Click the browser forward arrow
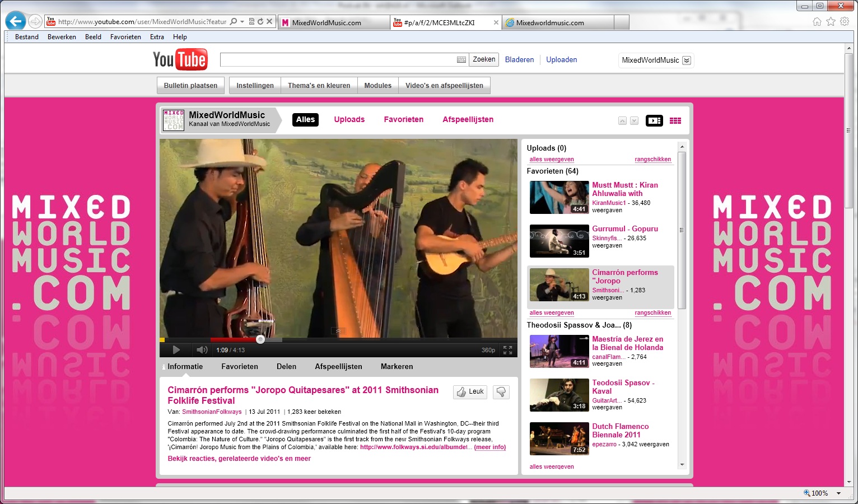 coord(35,22)
